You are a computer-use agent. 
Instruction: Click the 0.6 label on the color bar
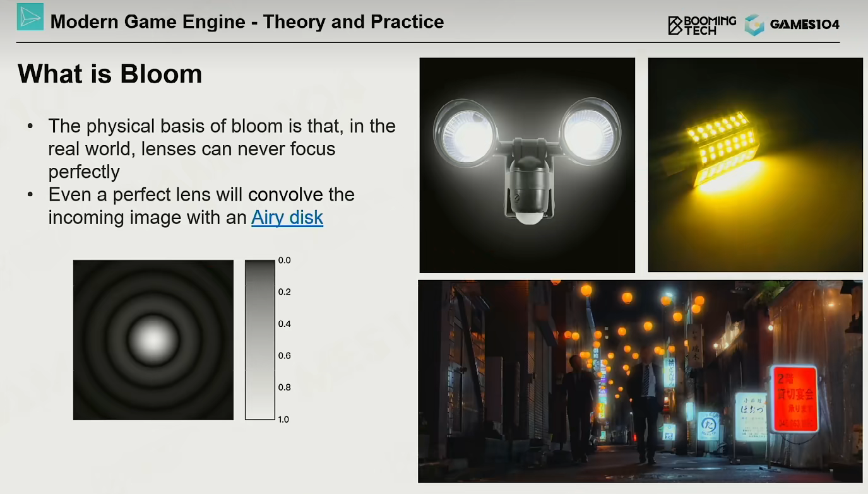click(284, 356)
